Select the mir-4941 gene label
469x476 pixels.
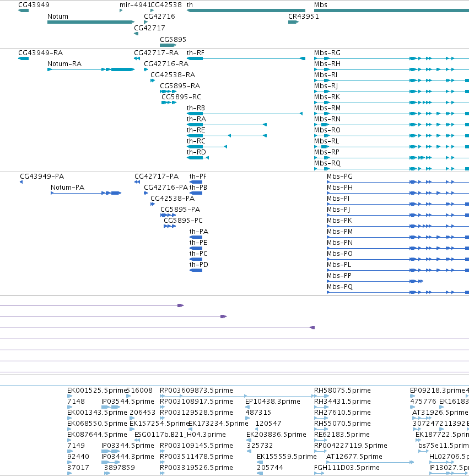click(134, 5)
